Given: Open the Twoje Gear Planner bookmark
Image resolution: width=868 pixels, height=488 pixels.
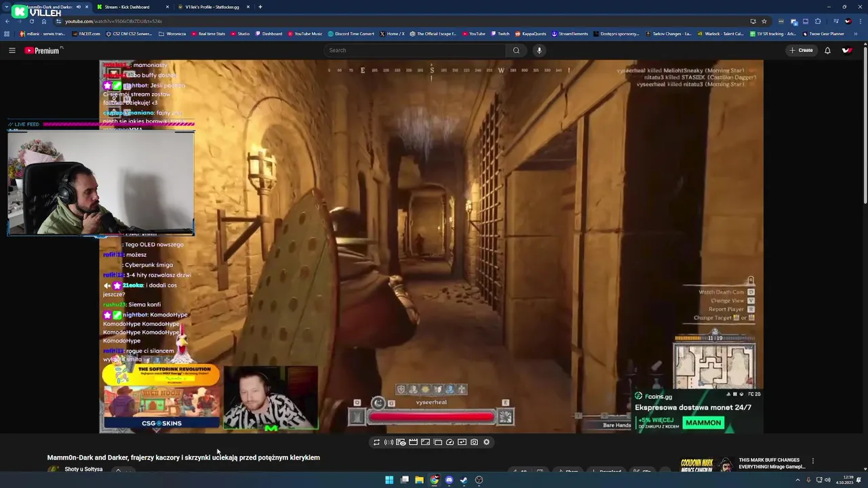Looking at the screenshot, I should click(823, 34).
